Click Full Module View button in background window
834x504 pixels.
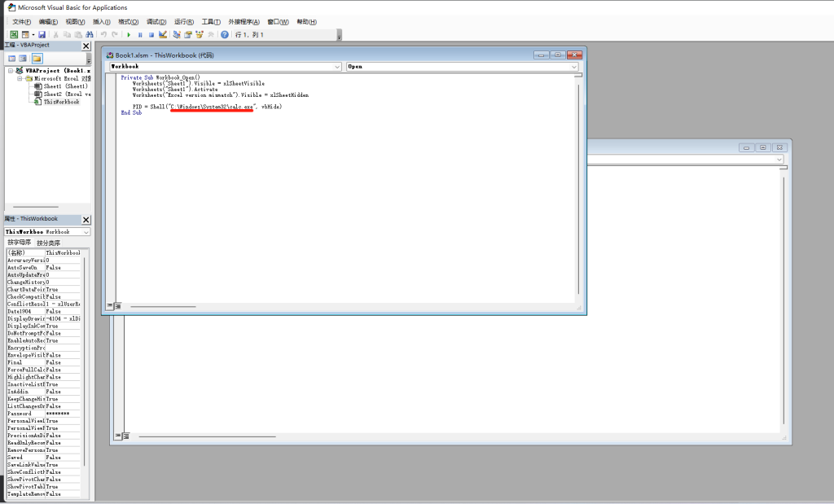[x=126, y=436]
